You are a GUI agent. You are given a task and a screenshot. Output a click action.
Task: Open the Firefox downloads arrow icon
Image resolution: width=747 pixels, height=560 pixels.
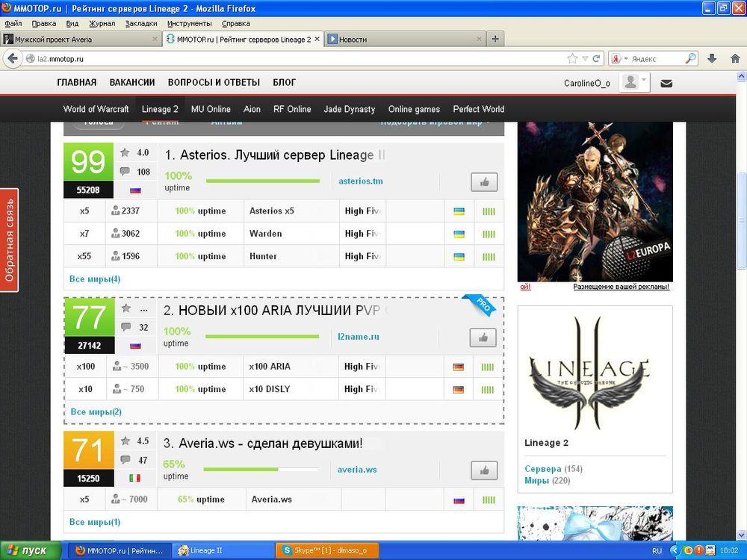pyautogui.click(x=712, y=58)
